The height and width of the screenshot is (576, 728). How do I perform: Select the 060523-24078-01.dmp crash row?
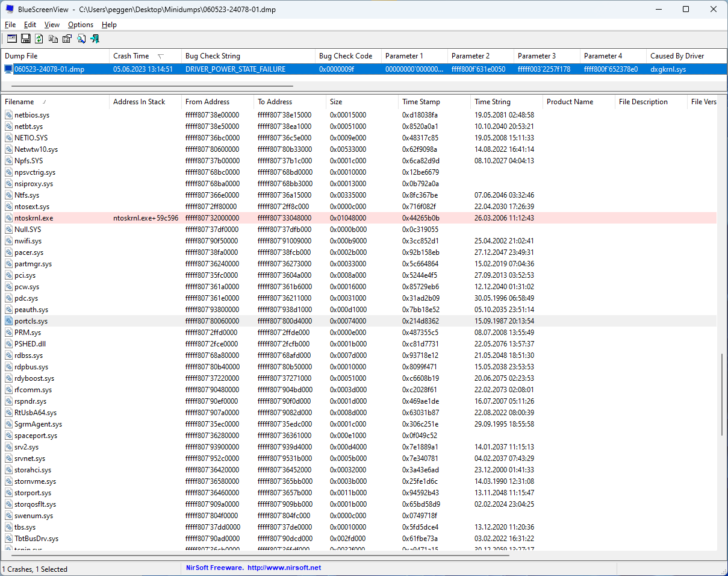coord(364,69)
